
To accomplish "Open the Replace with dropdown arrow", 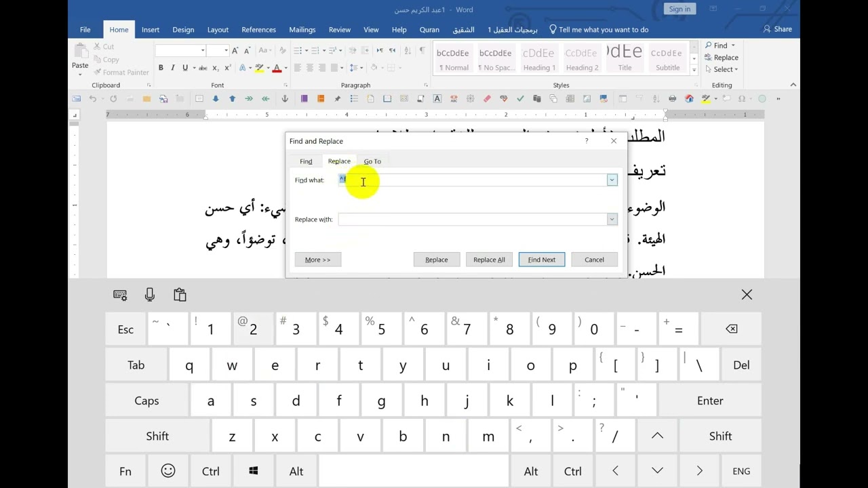I will [612, 220].
